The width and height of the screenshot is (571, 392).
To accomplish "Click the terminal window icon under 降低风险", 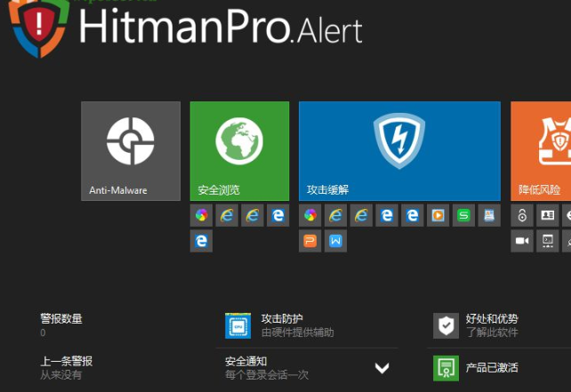I will click(x=548, y=241).
